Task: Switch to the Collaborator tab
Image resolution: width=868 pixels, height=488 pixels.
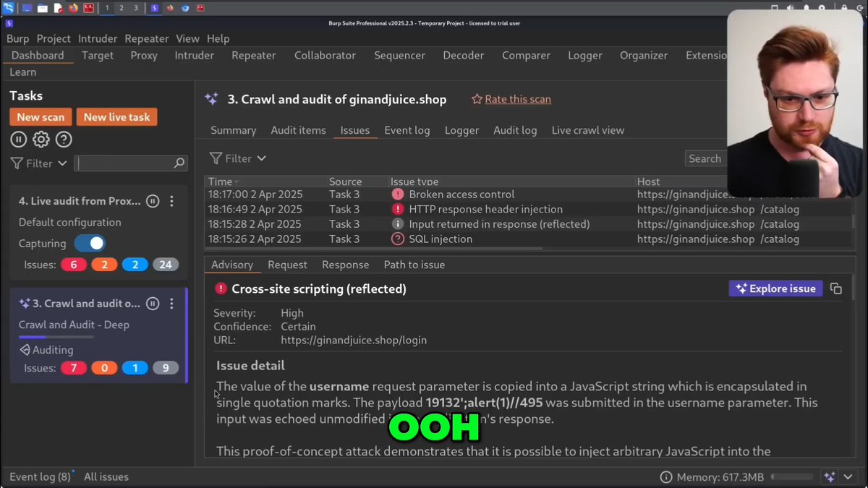Action: [x=325, y=55]
